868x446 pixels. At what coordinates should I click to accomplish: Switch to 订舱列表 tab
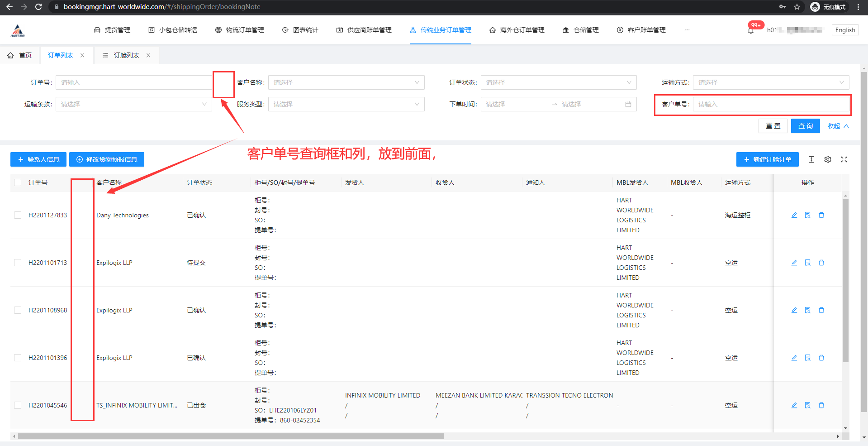pyautogui.click(x=127, y=55)
